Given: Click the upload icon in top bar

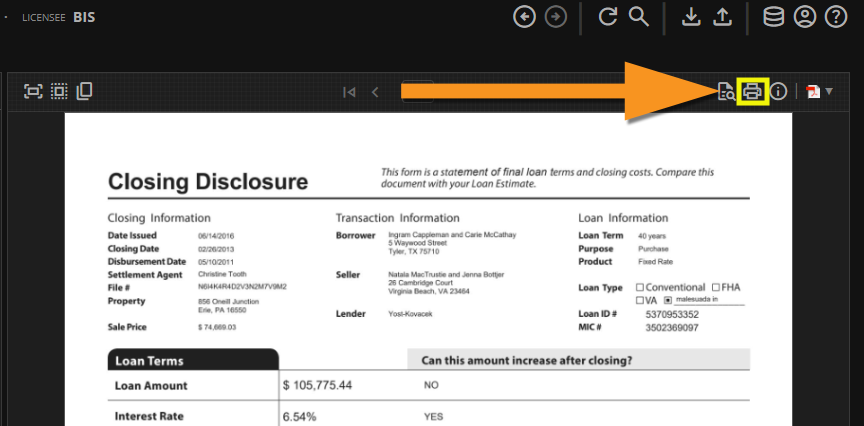Looking at the screenshot, I should click(722, 17).
